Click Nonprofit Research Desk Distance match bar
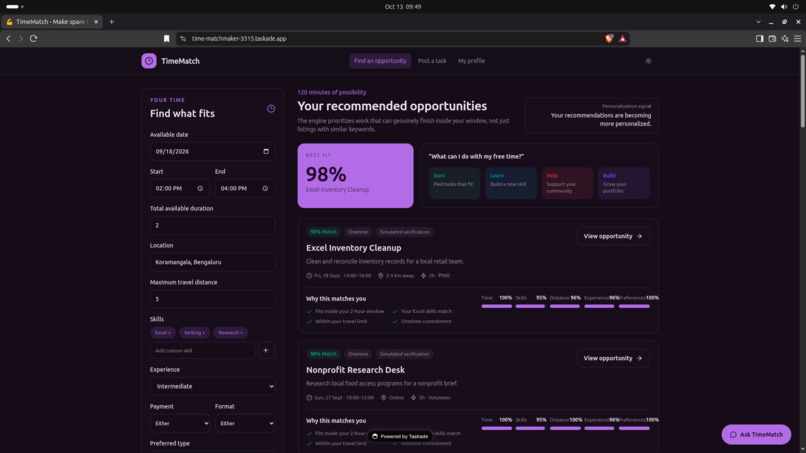The image size is (806, 453). (x=565, y=428)
